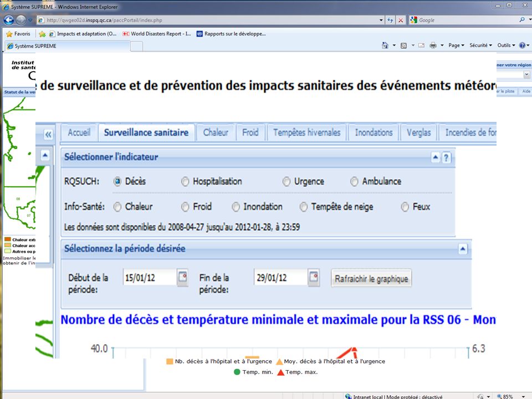Click the Intranet local security zone icon
The image size is (532, 399).
pos(348,396)
